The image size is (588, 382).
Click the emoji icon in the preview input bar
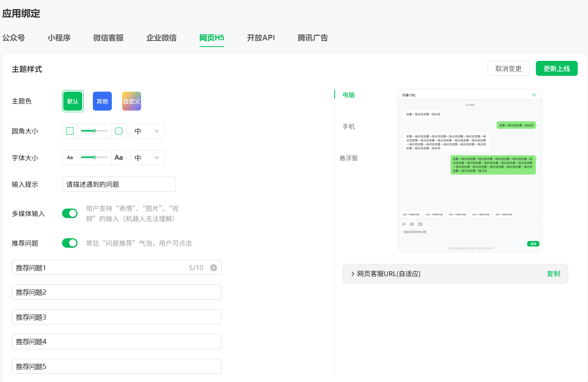[404, 224]
